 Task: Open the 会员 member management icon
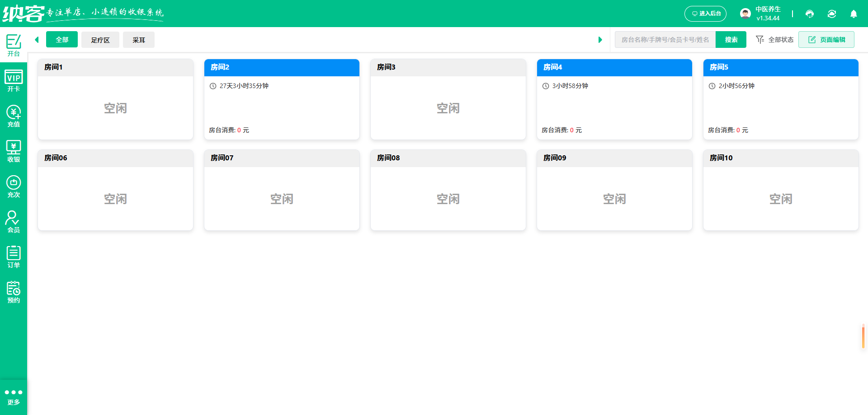click(13, 221)
